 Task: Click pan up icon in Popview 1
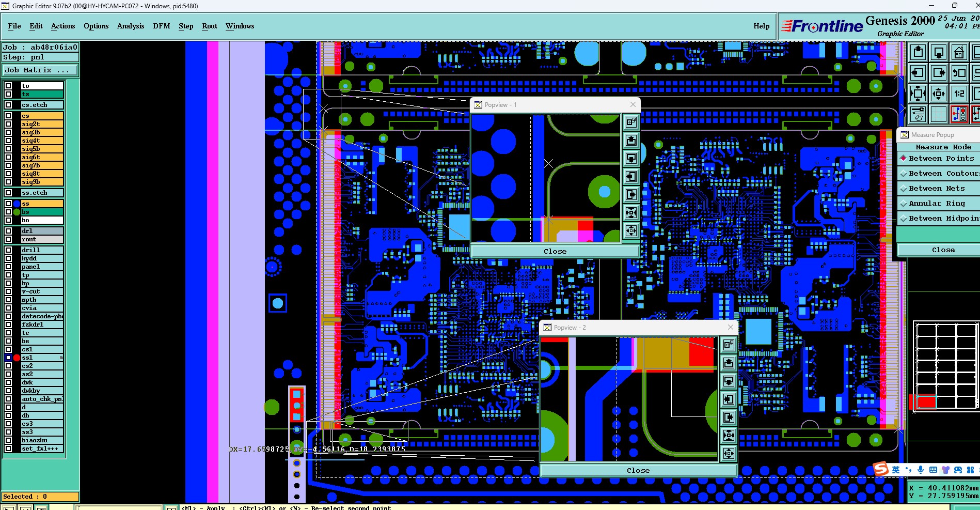coord(631,141)
